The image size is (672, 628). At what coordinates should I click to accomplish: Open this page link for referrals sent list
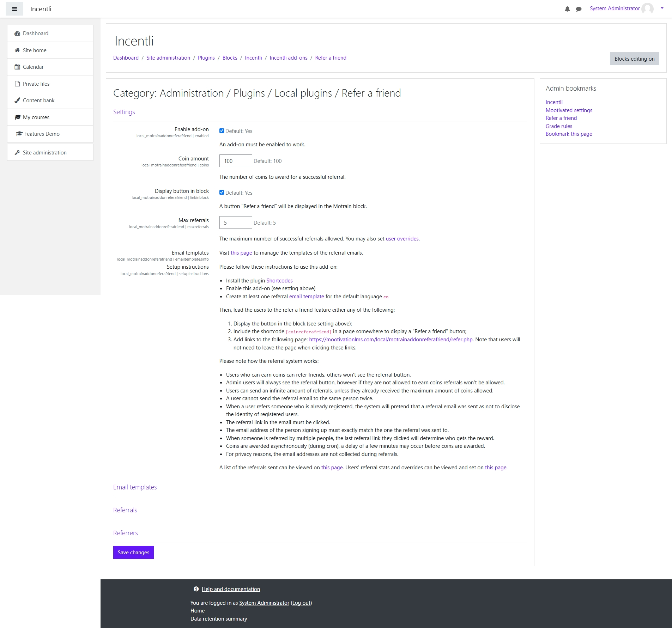332,468
